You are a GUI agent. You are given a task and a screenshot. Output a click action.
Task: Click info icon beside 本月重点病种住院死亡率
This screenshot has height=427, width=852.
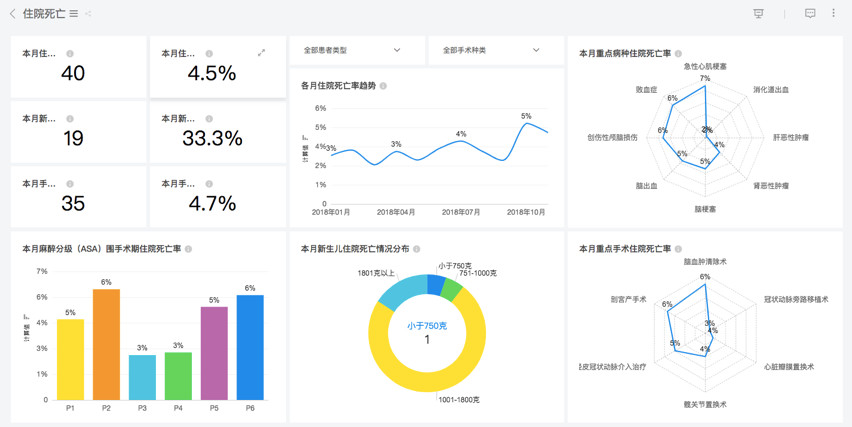click(x=678, y=53)
